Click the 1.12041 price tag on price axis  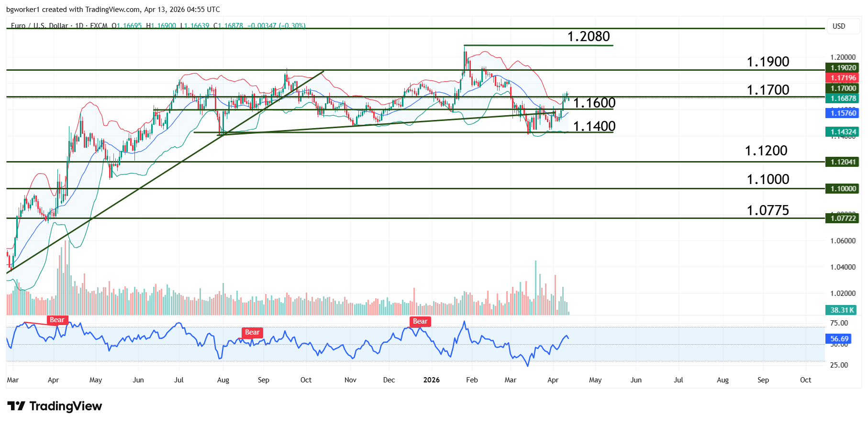point(843,162)
